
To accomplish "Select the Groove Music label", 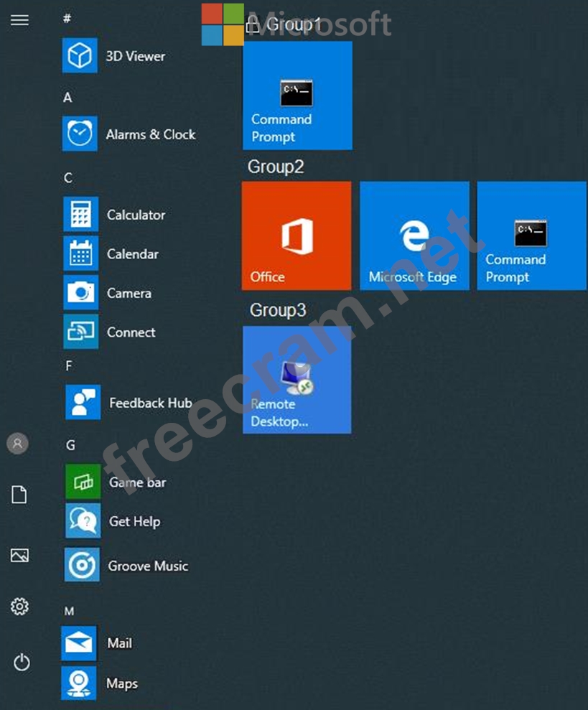I will click(148, 566).
